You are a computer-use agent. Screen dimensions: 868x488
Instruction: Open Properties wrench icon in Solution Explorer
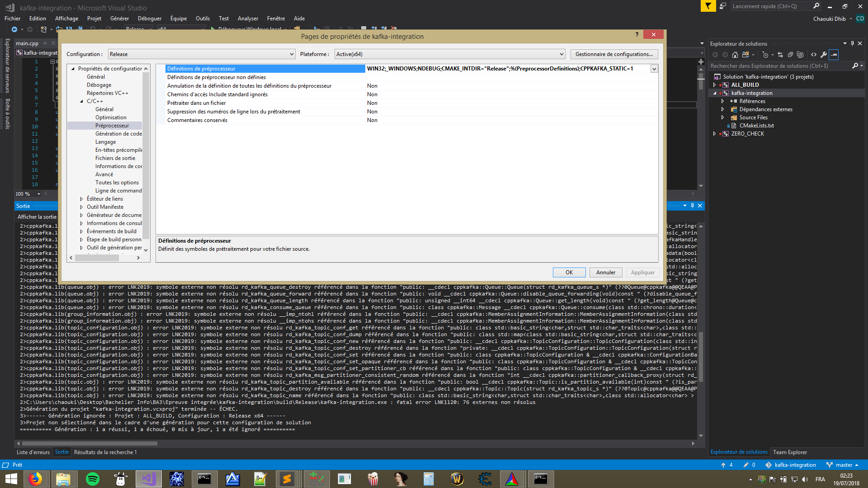click(824, 55)
